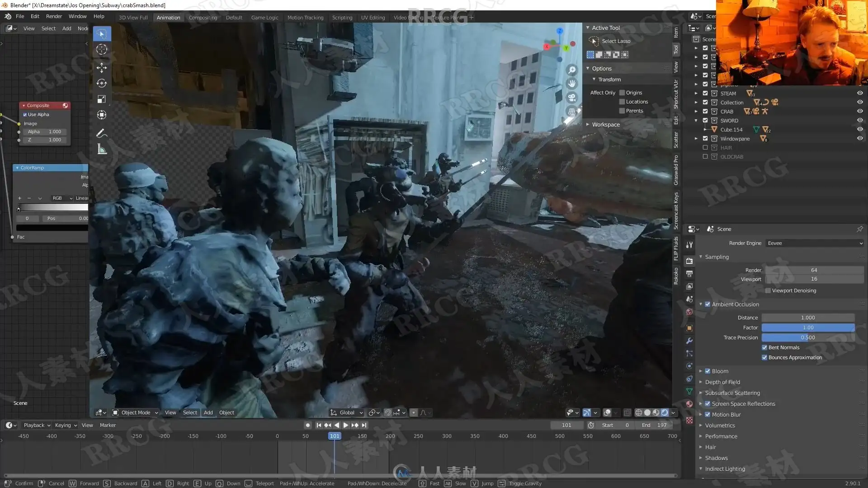Expand the Volumetrics panel
The width and height of the screenshot is (868, 488).
click(x=720, y=426)
